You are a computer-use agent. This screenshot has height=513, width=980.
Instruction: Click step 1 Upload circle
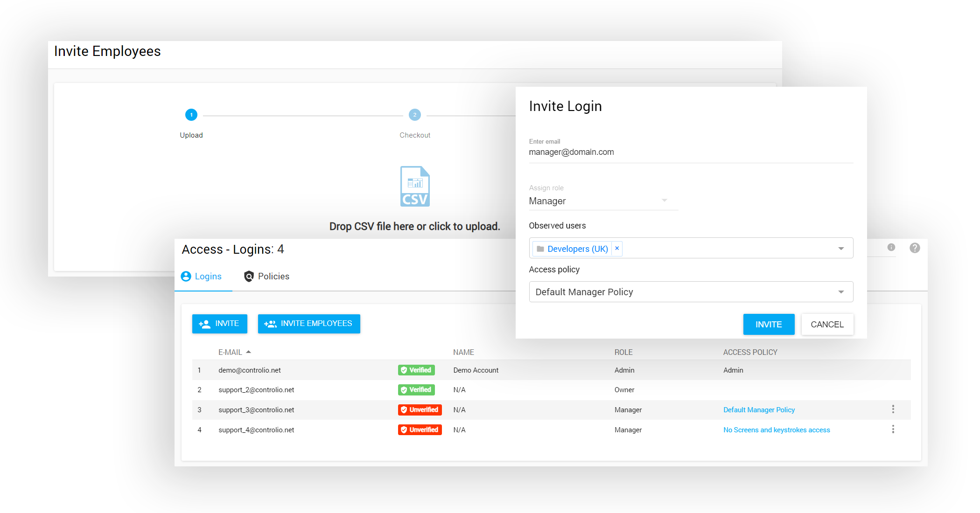click(191, 115)
